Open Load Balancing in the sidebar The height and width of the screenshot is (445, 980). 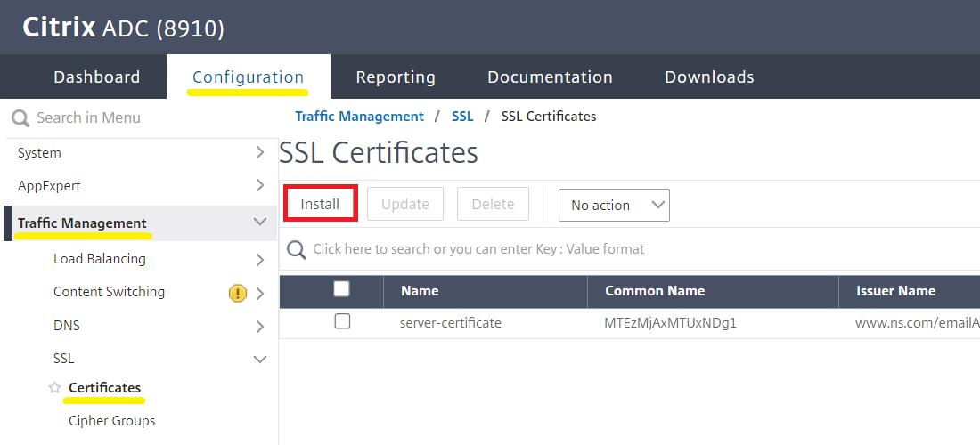[x=100, y=259]
